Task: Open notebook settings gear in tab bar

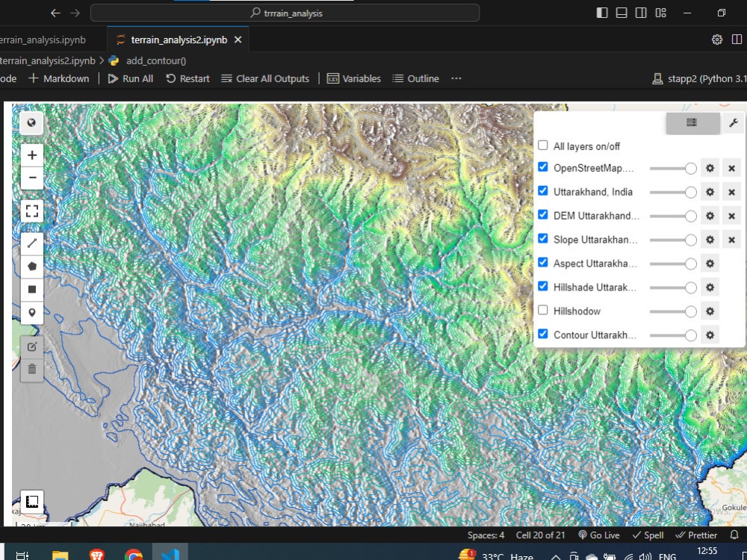Action: tap(717, 40)
